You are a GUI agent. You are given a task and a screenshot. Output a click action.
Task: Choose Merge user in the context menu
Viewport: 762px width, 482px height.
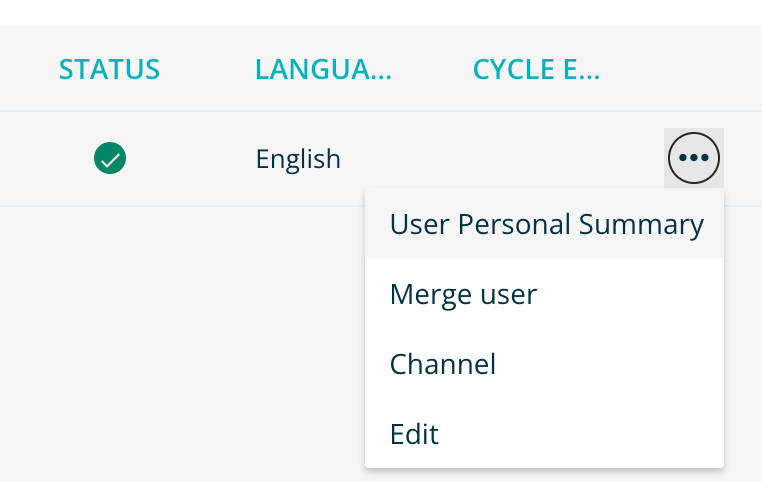click(x=463, y=295)
